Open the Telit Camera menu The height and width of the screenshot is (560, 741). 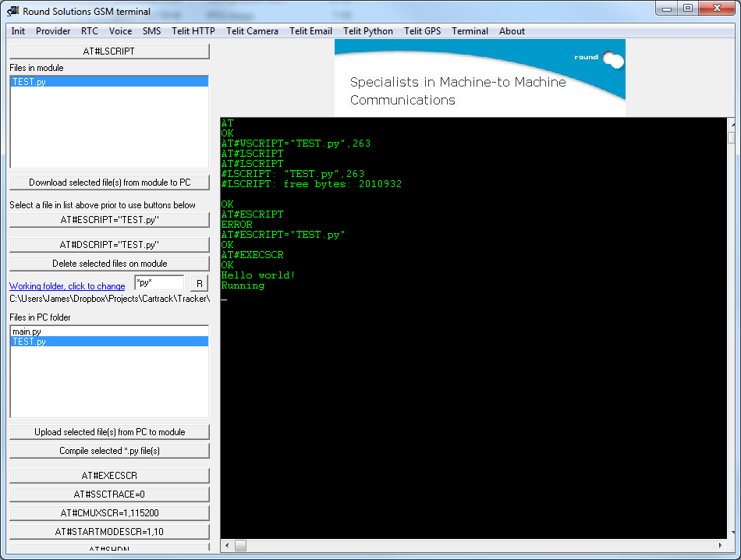tap(252, 31)
